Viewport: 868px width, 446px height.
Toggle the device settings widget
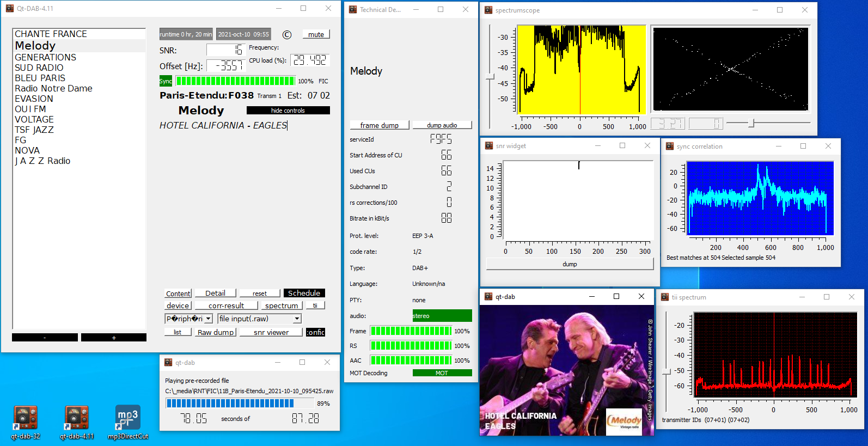coord(178,306)
